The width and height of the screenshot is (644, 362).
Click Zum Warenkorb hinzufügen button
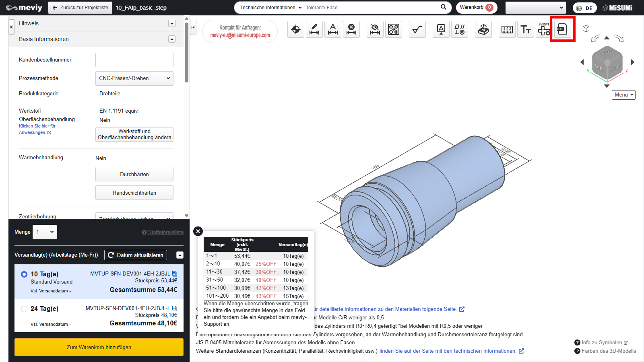pyautogui.click(x=99, y=347)
